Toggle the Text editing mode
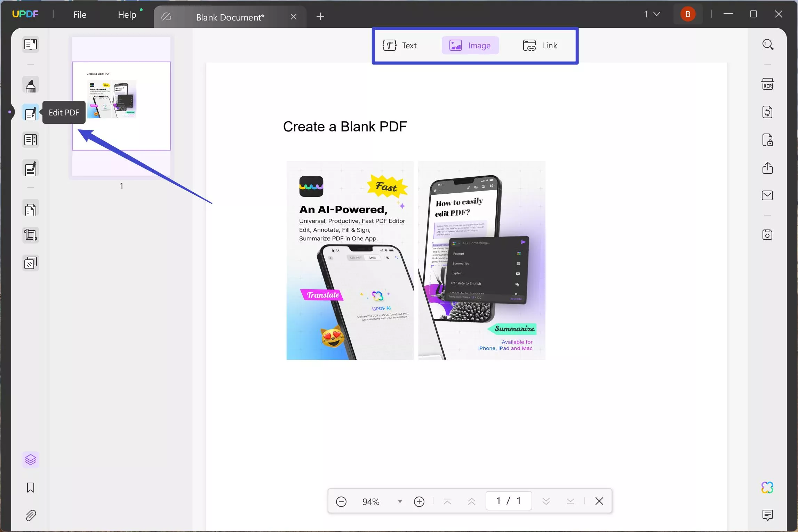The width and height of the screenshot is (798, 532). (x=400, y=46)
